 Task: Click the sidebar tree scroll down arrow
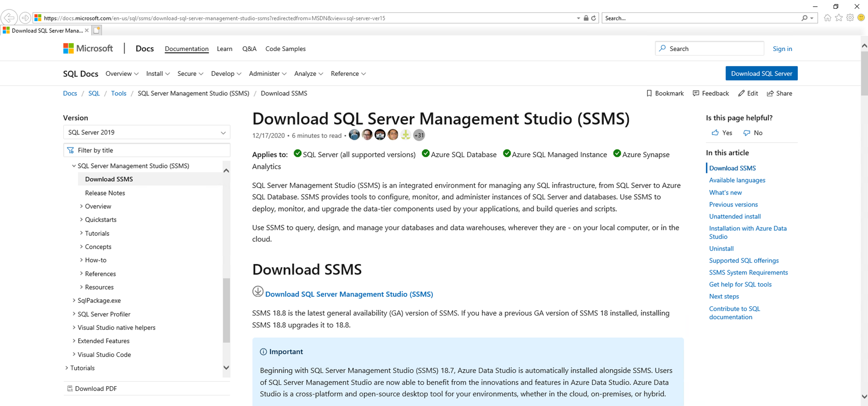(x=227, y=368)
